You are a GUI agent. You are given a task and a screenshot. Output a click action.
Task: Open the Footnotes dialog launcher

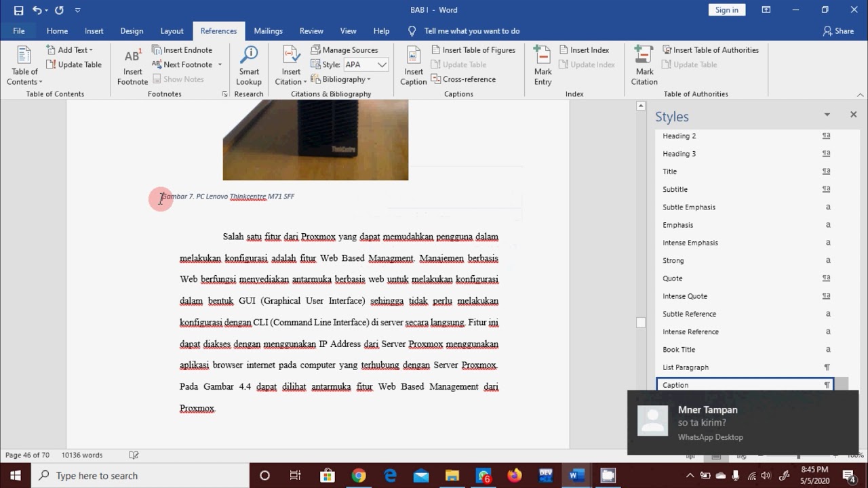[x=224, y=94]
